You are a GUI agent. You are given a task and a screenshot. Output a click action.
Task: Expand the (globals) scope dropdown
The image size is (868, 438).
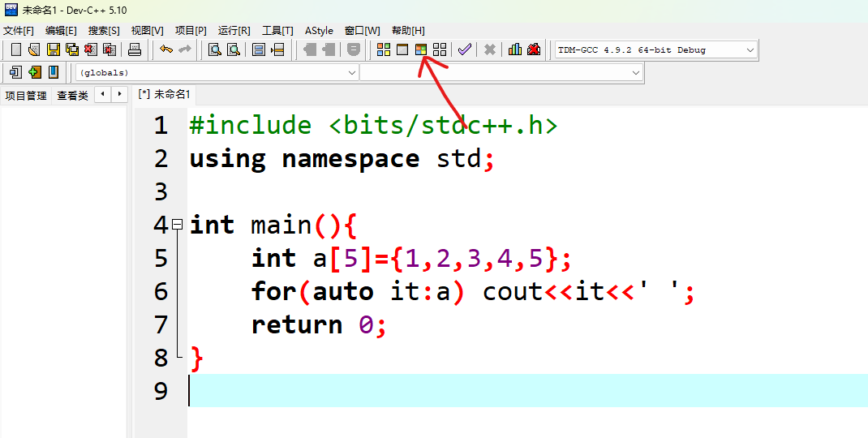pyautogui.click(x=352, y=73)
